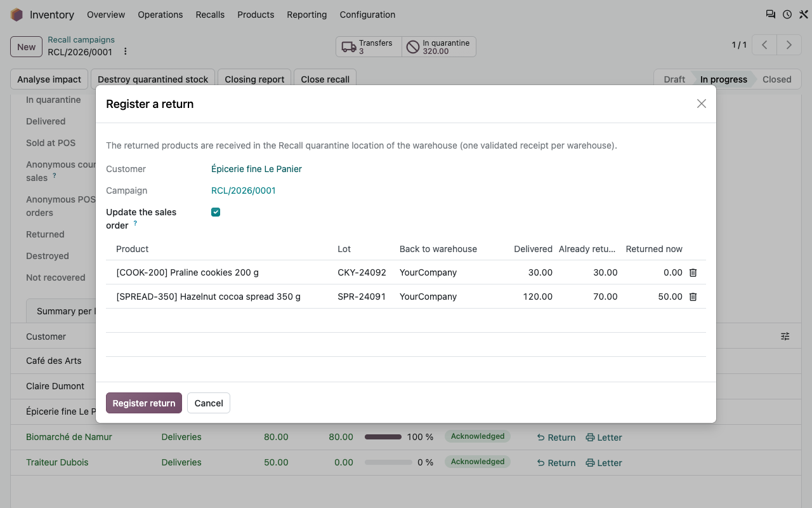Image resolution: width=812 pixels, height=508 pixels.
Task: Uncheck Update the sales order checkbox
Action: [x=216, y=212]
